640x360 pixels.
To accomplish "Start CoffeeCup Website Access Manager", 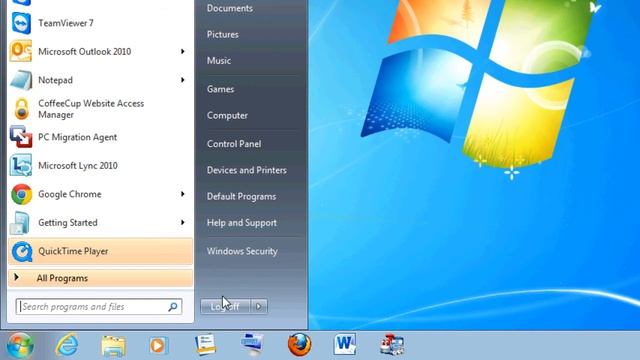I will [100, 109].
